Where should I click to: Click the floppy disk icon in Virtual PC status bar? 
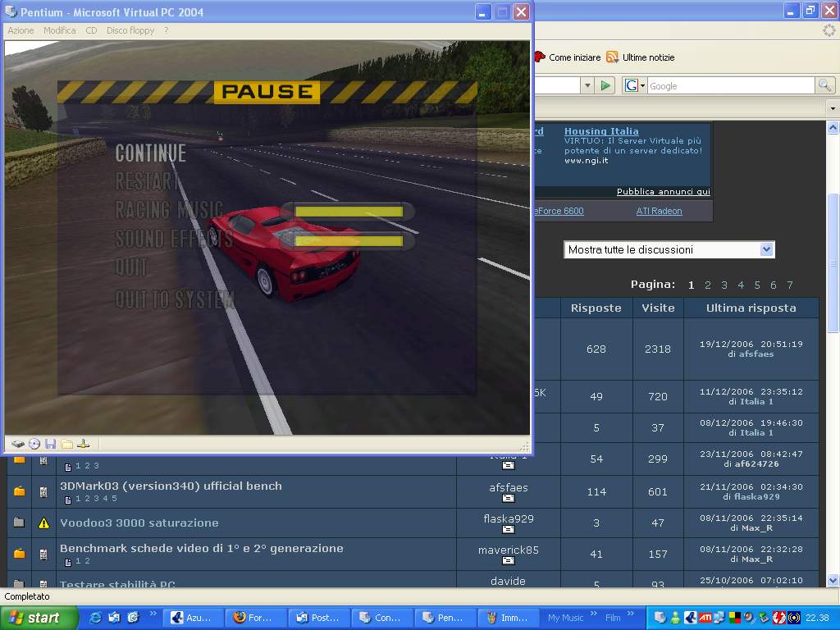point(50,444)
